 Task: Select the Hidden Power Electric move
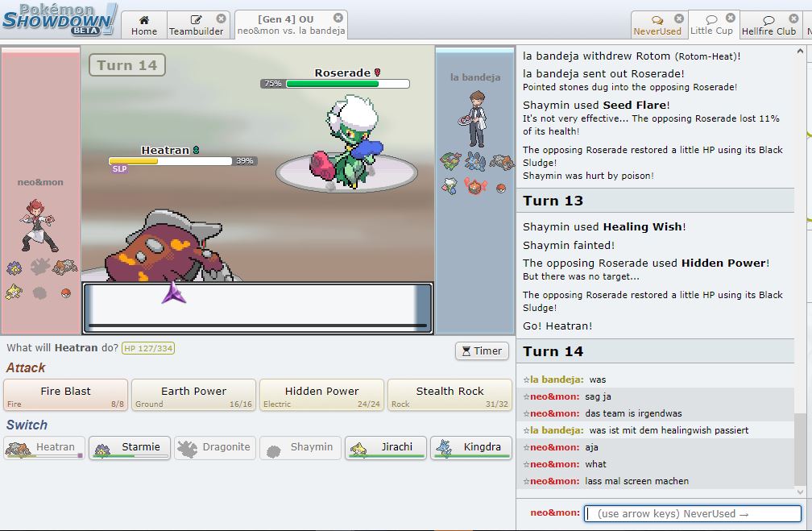[x=321, y=395]
